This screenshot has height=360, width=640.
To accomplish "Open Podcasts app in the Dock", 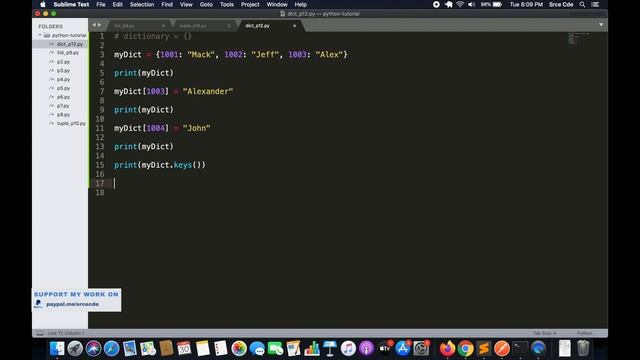I will point(366,349).
